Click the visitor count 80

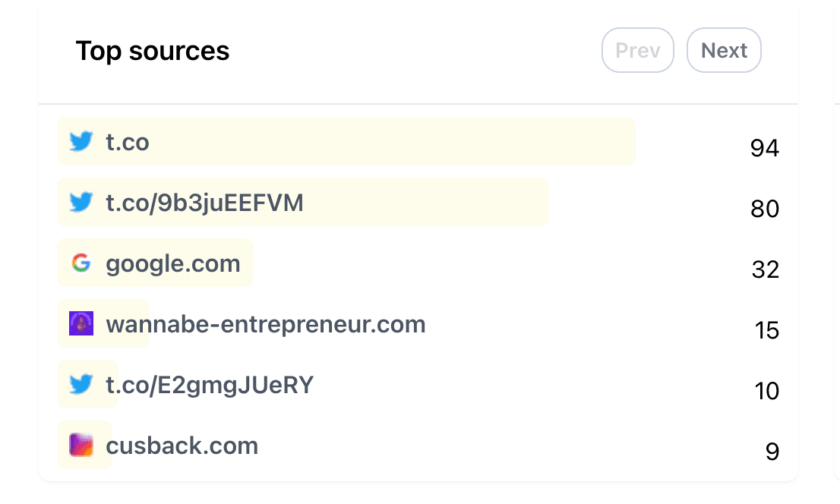pyautogui.click(x=764, y=209)
